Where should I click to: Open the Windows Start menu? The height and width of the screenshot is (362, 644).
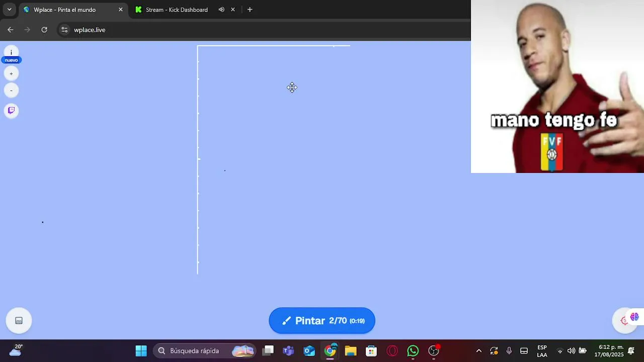(x=141, y=351)
